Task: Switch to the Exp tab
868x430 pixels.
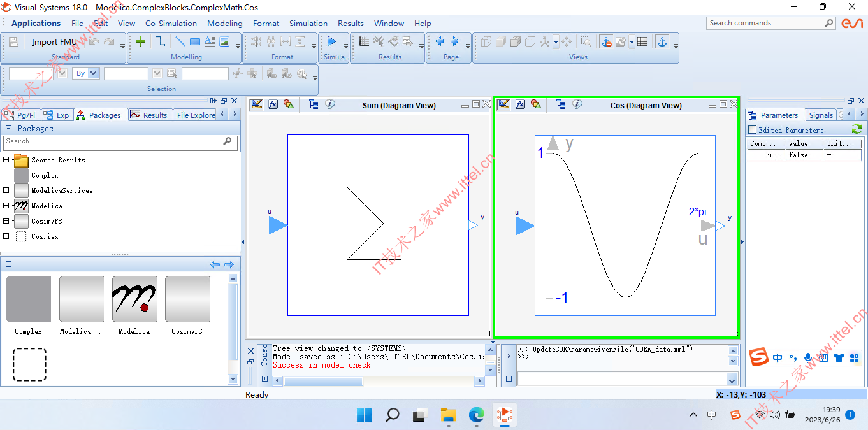Action: pos(57,115)
